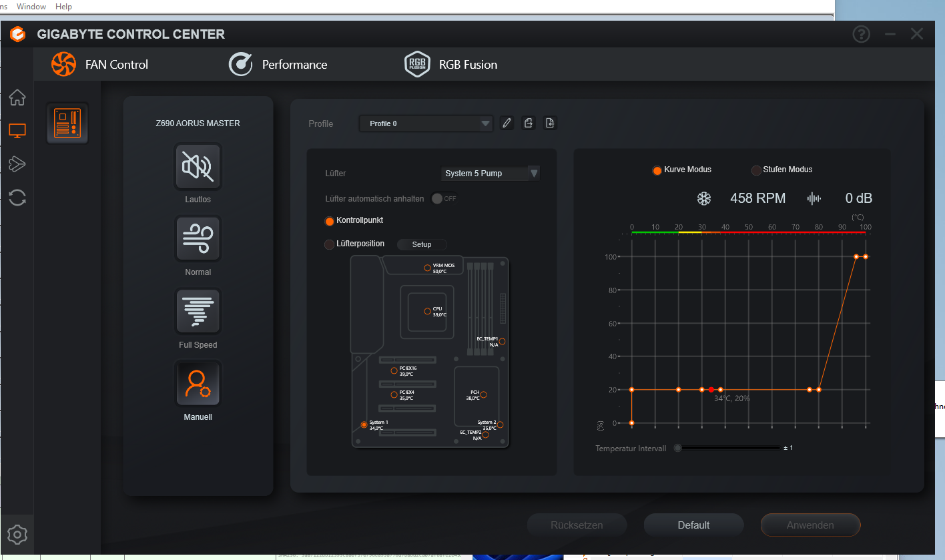Image resolution: width=945 pixels, height=560 pixels.
Task: Open the arrow-shaped sidebar icon
Action: (x=17, y=164)
